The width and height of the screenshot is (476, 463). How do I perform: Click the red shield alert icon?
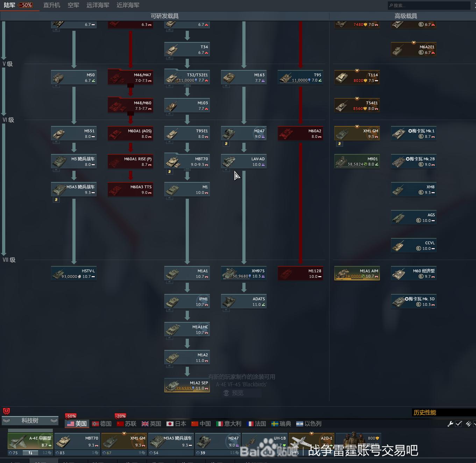pyautogui.click(x=6, y=411)
